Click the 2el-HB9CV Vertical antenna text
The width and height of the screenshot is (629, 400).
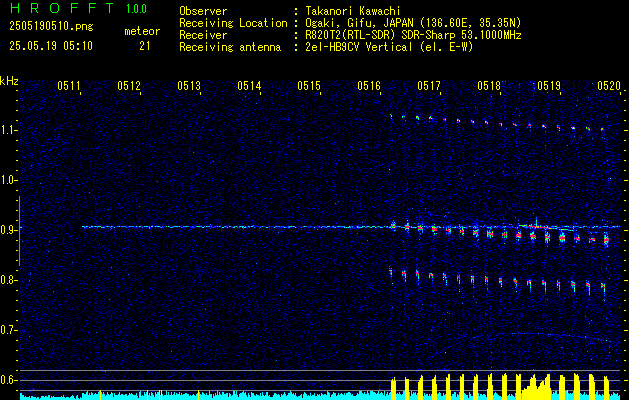tap(389, 47)
